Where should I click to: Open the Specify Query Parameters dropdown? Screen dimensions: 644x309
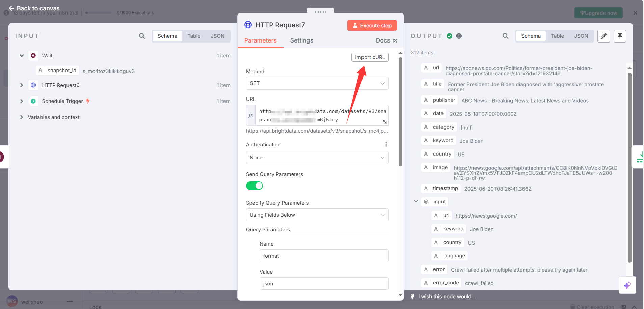(x=317, y=215)
